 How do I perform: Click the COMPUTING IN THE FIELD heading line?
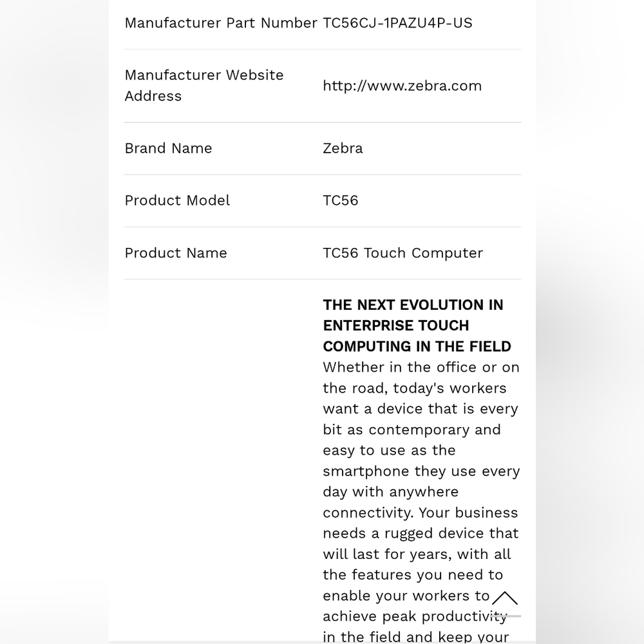[x=417, y=346]
